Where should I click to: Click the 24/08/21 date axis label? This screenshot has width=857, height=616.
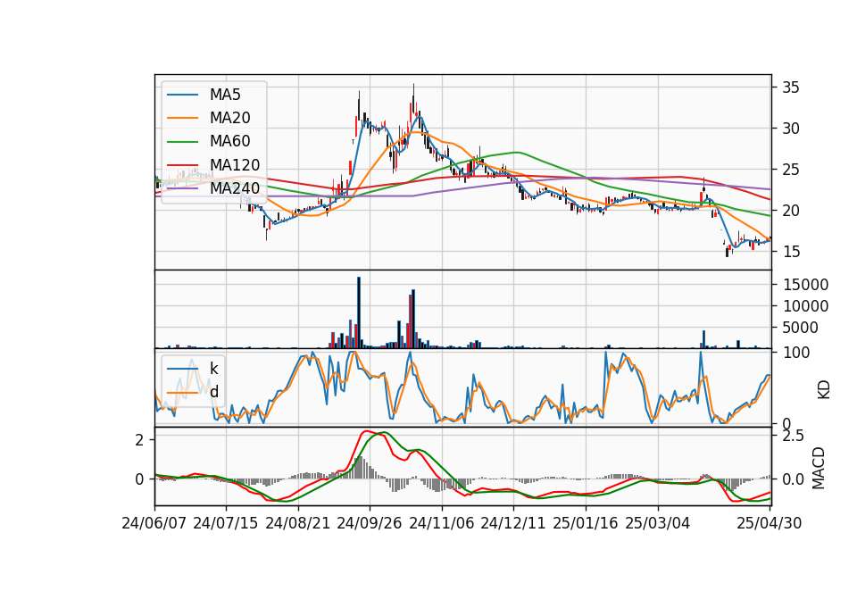pyautogui.click(x=298, y=523)
